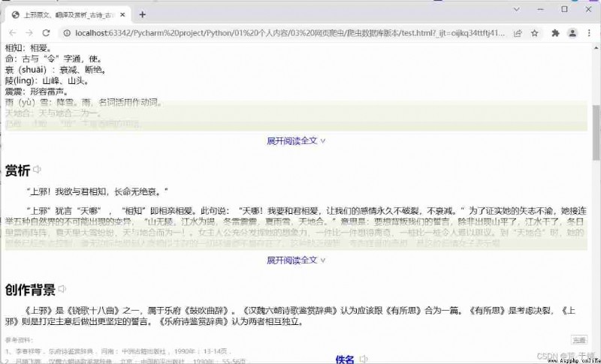Open the user profile avatar
The width and height of the screenshot is (601, 364).
572,33
